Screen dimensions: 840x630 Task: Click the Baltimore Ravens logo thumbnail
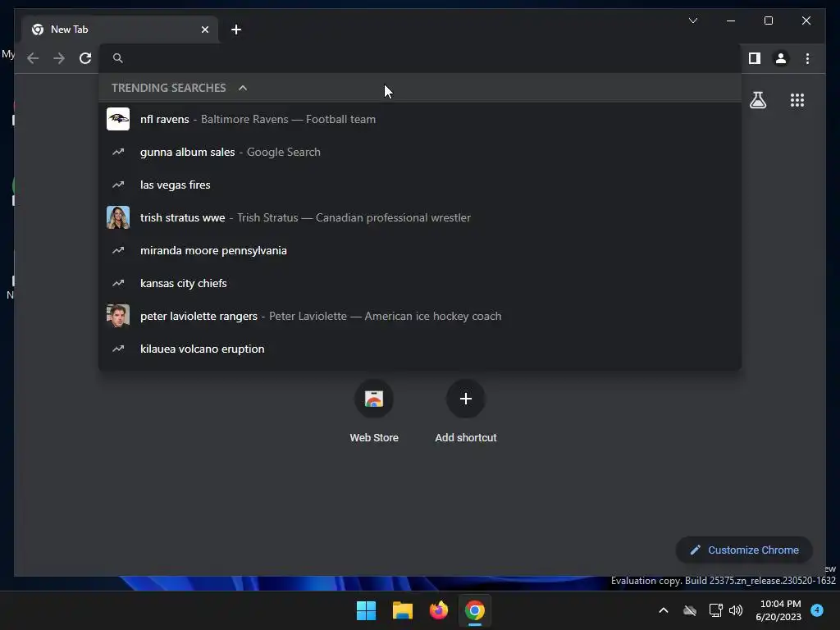(x=118, y=119)
